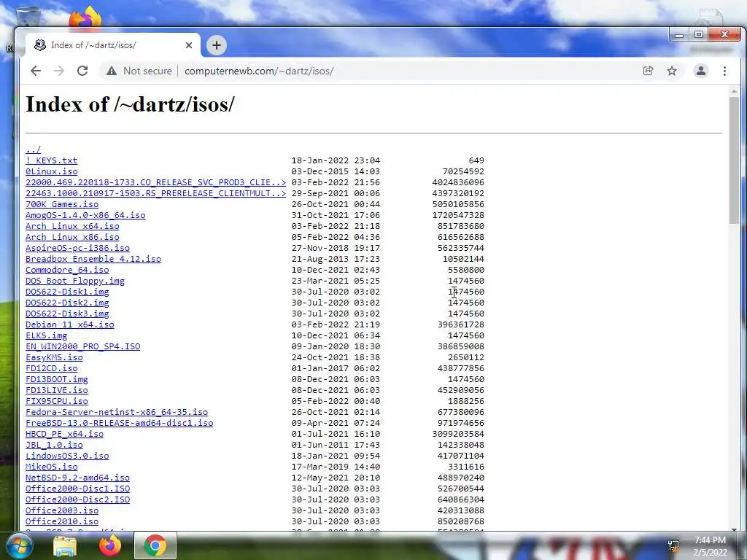Download 0Linux.iso
Image resolution: width=747 pixels, height=560 pixels.
52,171
